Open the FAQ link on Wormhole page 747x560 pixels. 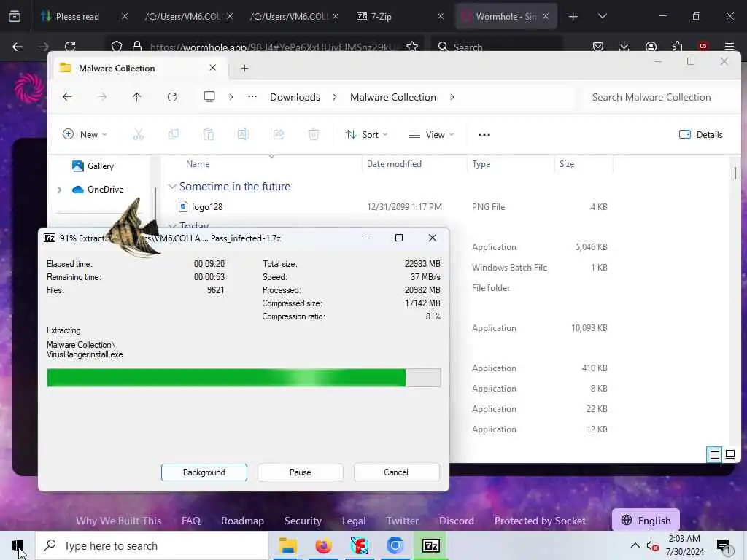pos(191,521)
